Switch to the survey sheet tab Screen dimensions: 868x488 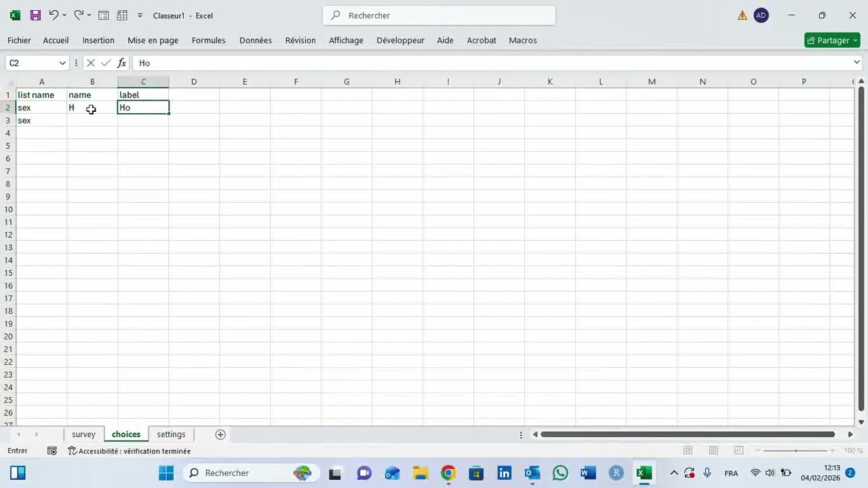[x=83, y=434]
